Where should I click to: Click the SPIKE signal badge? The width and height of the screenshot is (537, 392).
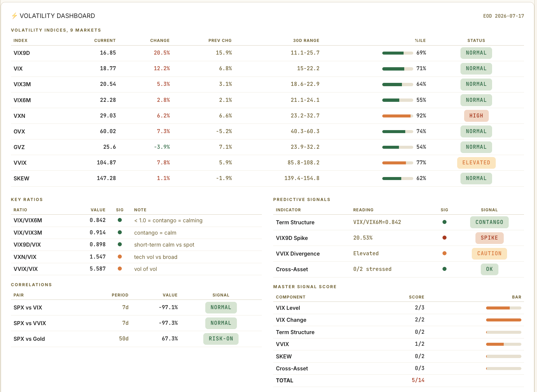point(489,238)
